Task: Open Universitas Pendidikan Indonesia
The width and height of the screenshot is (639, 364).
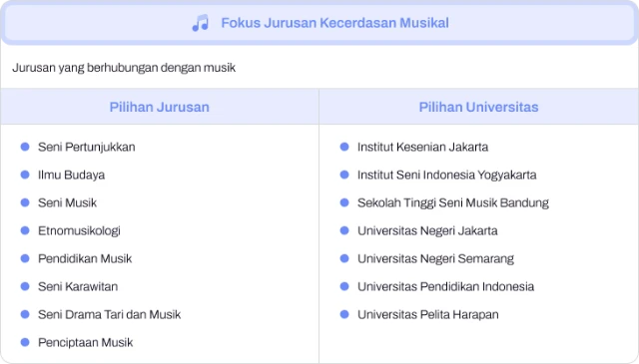Action: point(446,286)
